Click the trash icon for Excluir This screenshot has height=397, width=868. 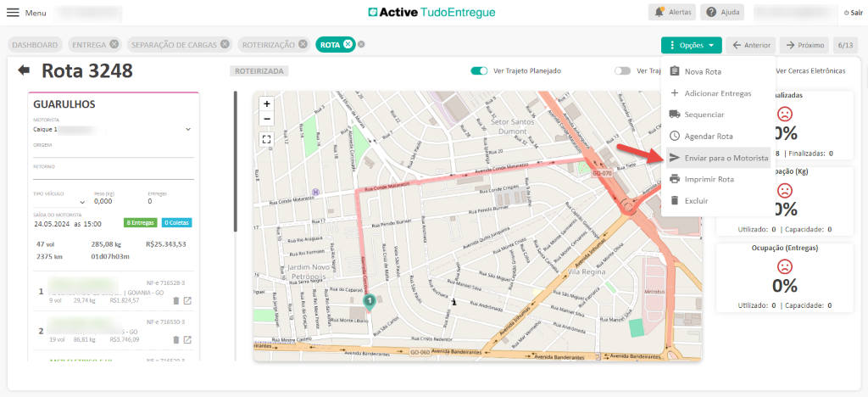tap(674, 200)
